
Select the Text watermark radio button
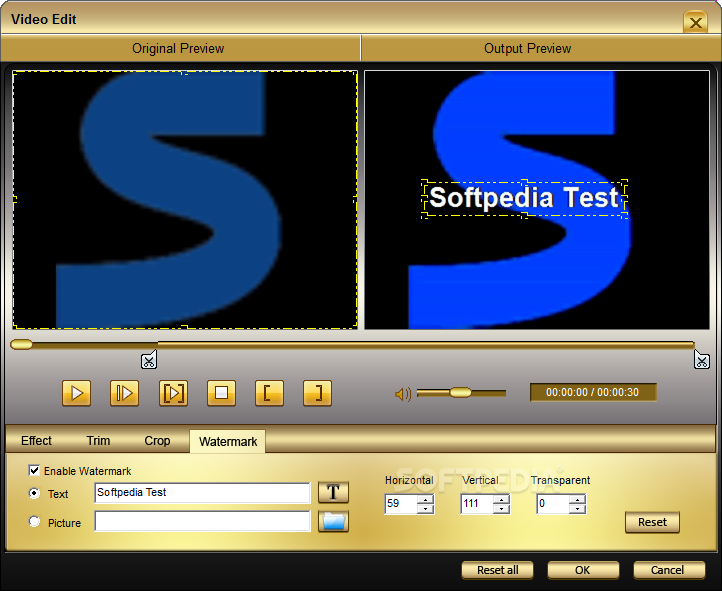click(x=34, y=493)
